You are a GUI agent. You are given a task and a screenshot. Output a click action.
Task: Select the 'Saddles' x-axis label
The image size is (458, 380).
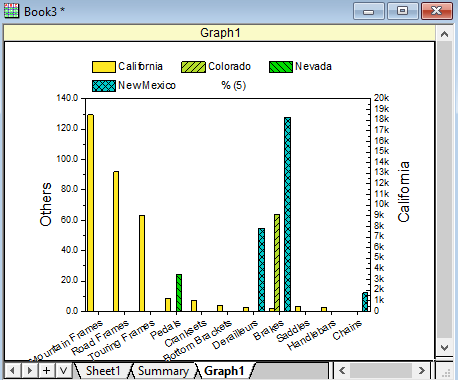tap(293, 331)
